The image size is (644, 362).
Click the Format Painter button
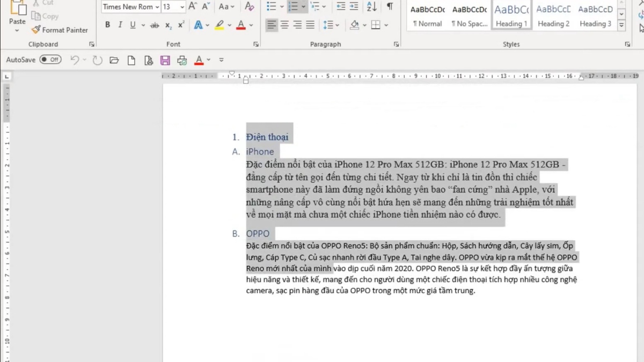(x=59, y=30)
